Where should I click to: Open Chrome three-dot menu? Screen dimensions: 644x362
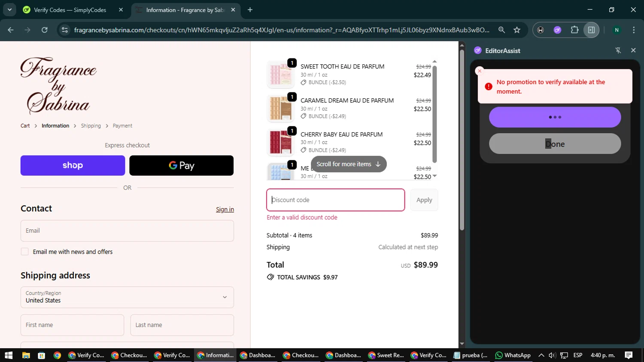click(634, 30)
